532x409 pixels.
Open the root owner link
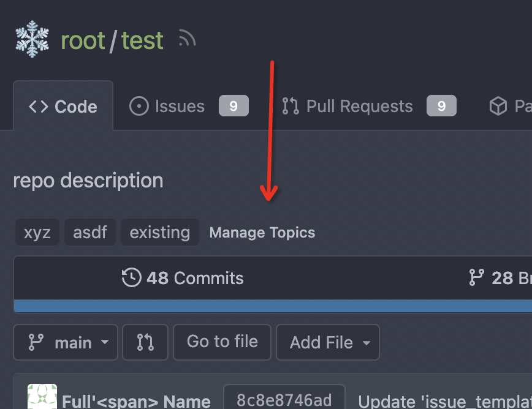click(x=83, y=40)
